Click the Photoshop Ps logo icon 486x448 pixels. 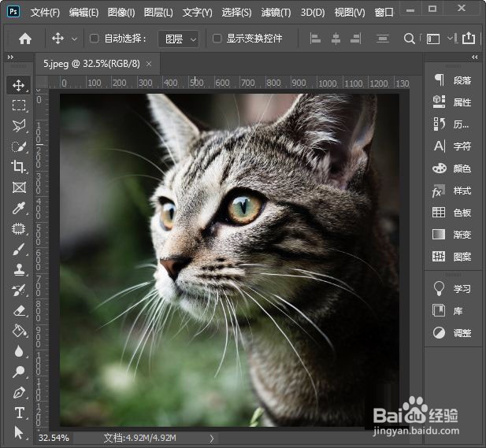pos(13,12)
